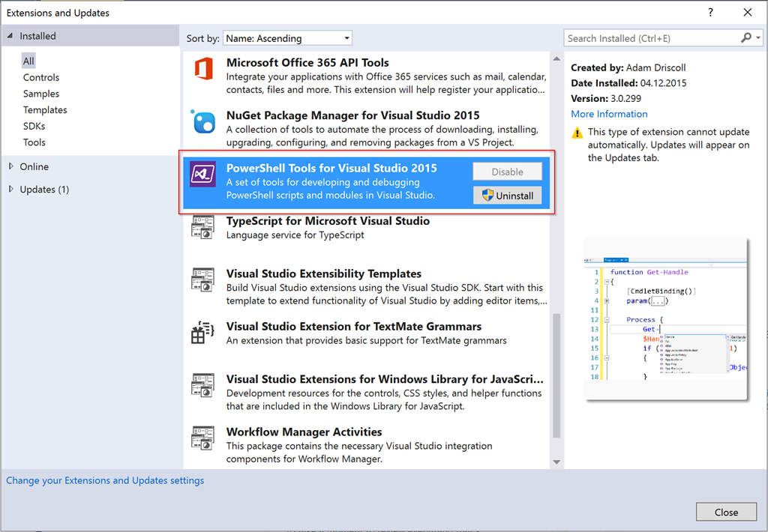The width and height of the screenshot is (768, 532).
Task: Click the Windows Library for JavaScript extension icon
Action: click(203, 385)
